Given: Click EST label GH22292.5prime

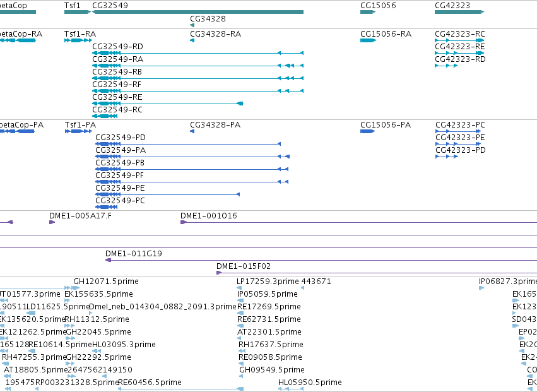Looking at the screenshot, I should (x=98, y=357).
